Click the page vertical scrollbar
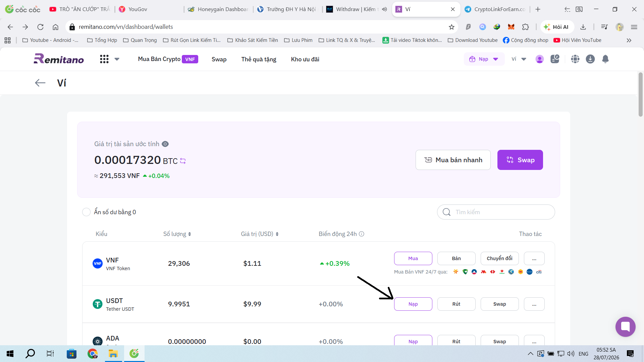This screenshot has height=362, width=644. [x=641, y=95]
